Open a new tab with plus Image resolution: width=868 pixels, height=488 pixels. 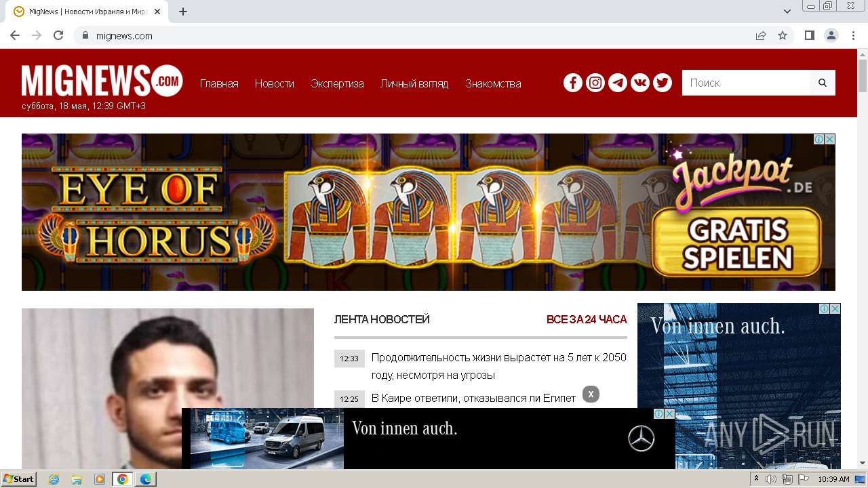[183, 12]
